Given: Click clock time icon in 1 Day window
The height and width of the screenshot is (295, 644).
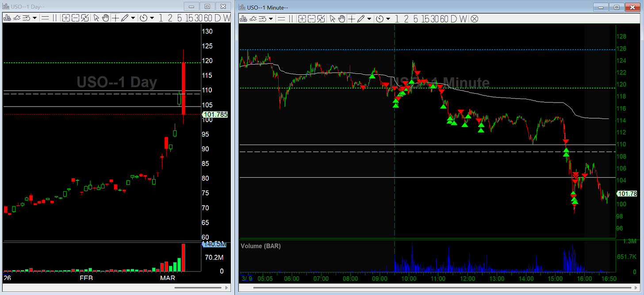Looking at the screenshot, I should pos(144,18).
